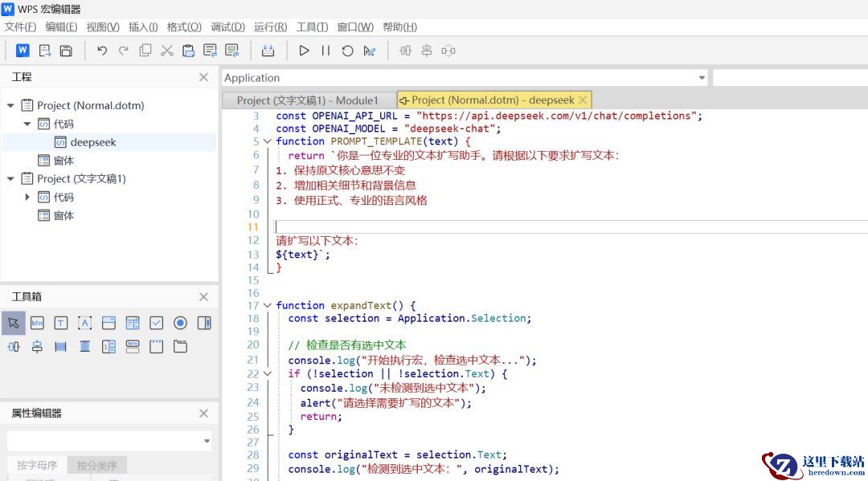Open the 调试(D) menu
The width and height of the screenshot is (868, 481).
point(227,26)
